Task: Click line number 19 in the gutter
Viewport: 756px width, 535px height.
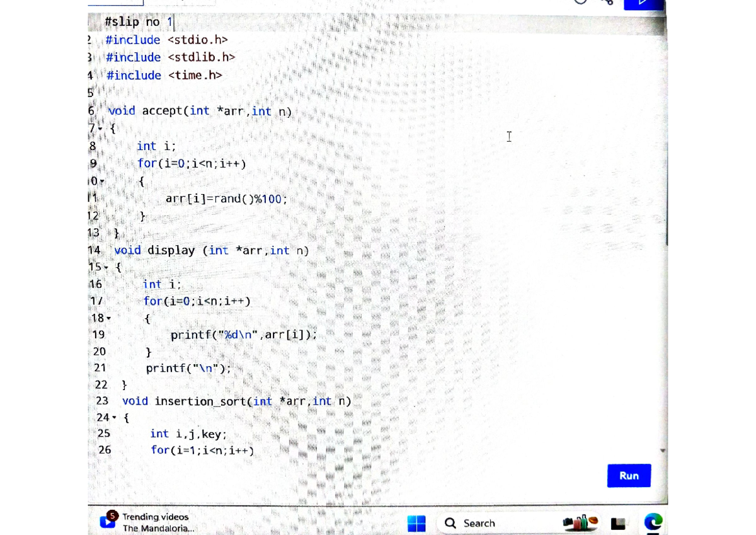Action: [98, 335]
